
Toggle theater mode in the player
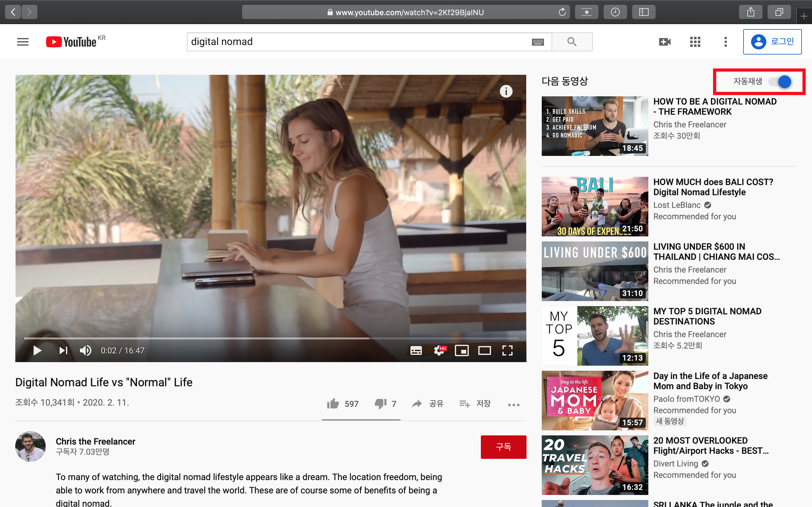tap(485, 350)
